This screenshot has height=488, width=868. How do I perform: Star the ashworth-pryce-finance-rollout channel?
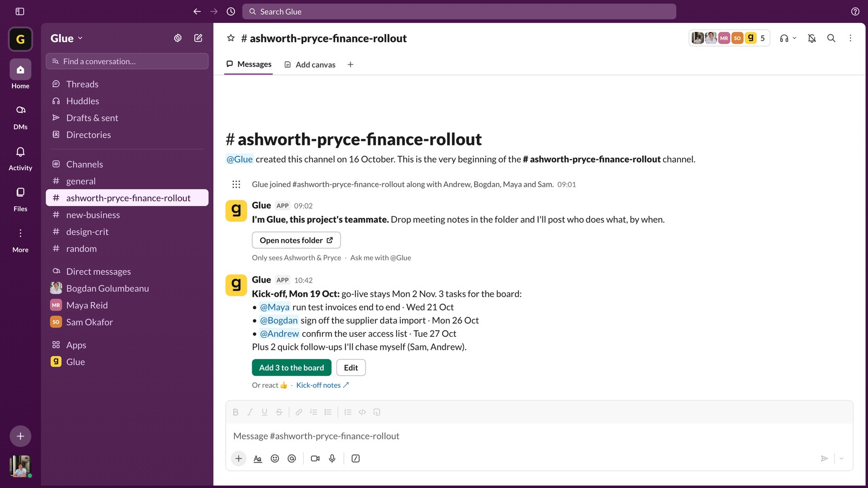tap(231, 38)
